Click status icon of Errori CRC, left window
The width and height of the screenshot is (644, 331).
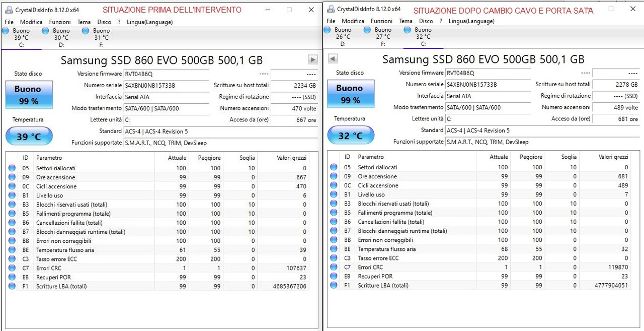(x=12, y=268)
